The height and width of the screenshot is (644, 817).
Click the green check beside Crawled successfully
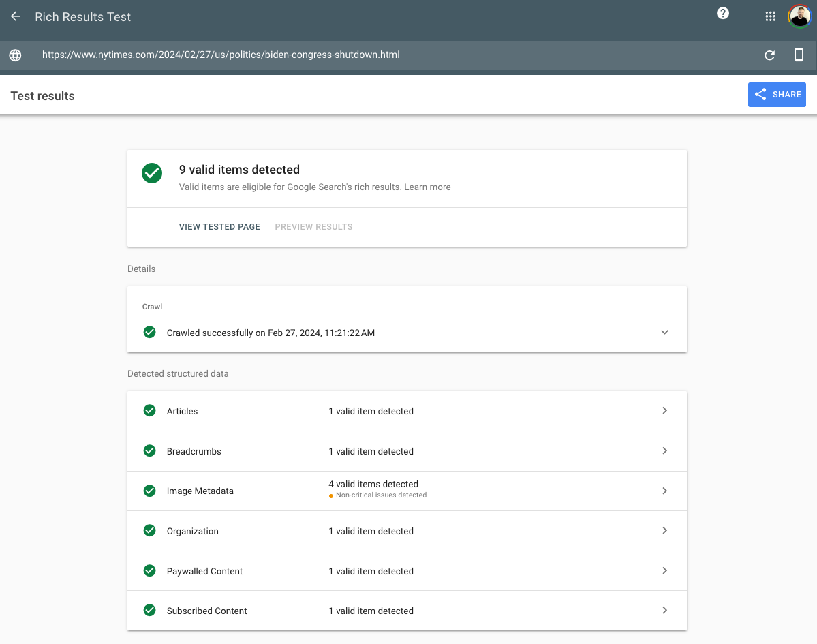pos(149,333)
